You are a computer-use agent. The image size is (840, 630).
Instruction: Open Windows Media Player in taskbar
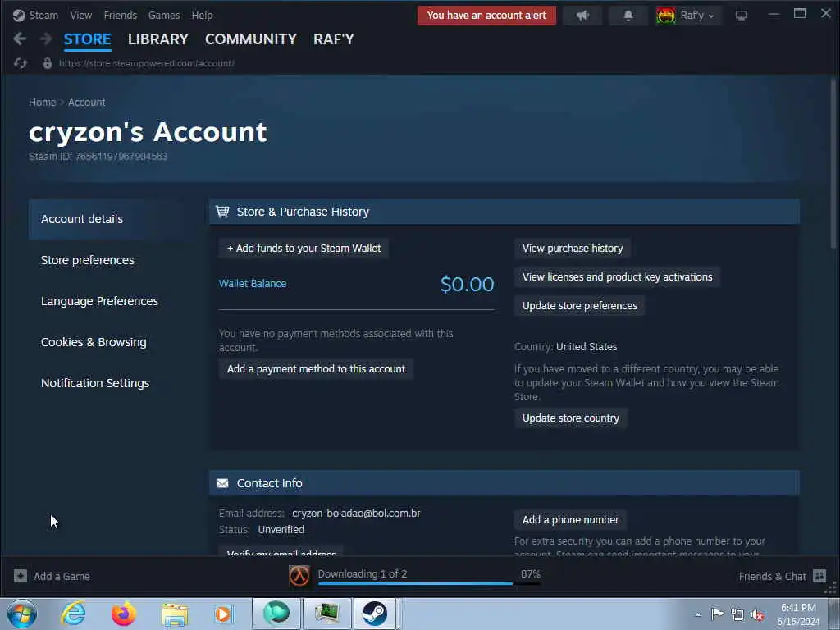tap(224, 614)
